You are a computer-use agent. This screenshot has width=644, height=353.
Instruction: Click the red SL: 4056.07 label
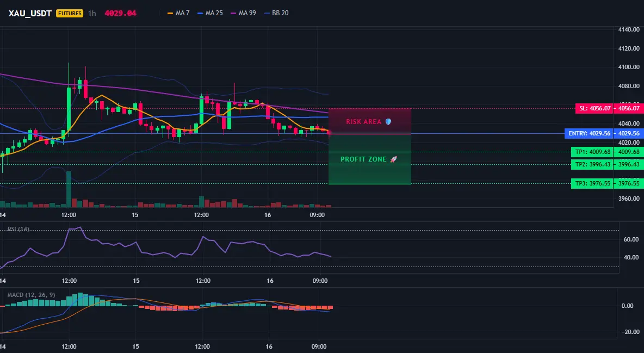tap(595, 108)
